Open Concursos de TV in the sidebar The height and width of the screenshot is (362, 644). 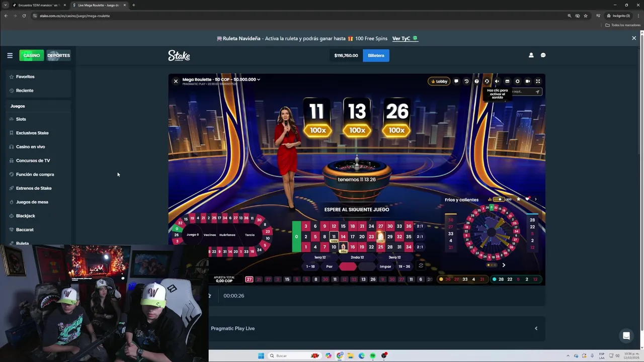coord(33,160)
